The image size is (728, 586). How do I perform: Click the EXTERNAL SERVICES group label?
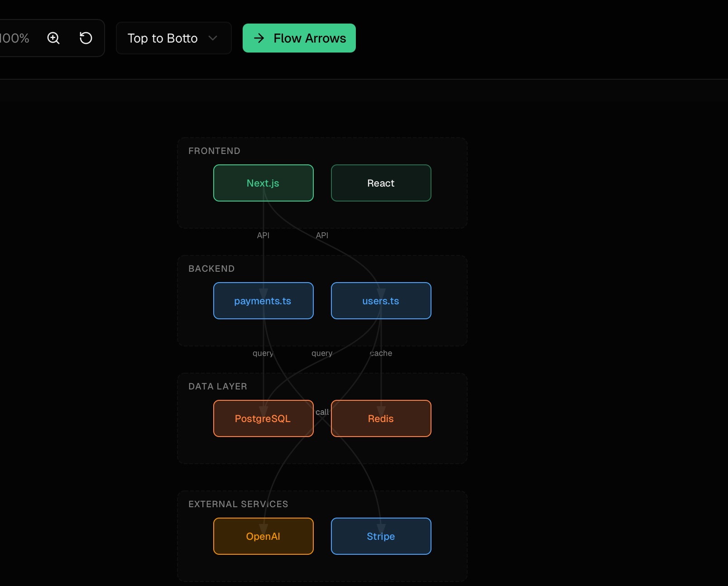[x=238, y=504]
